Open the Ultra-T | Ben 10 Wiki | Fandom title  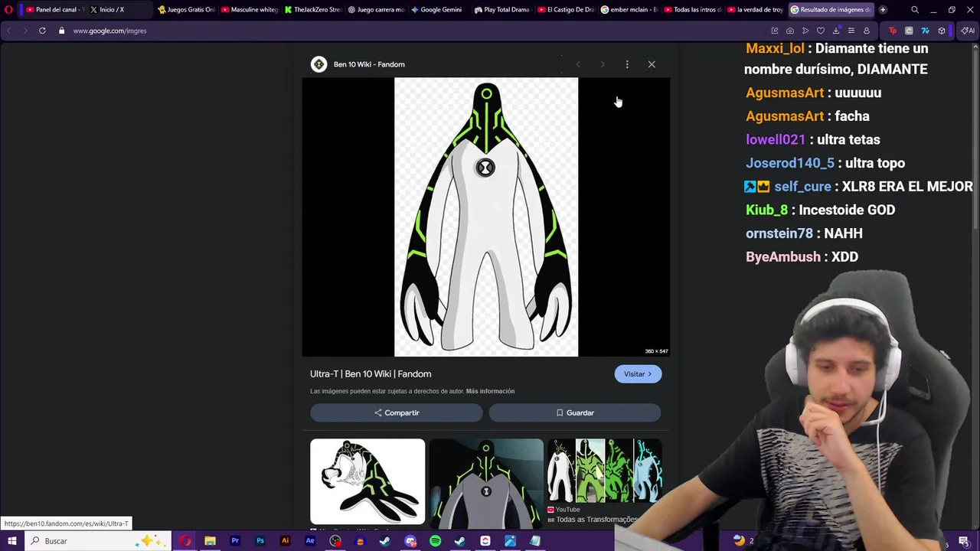(x=371, y=374)
